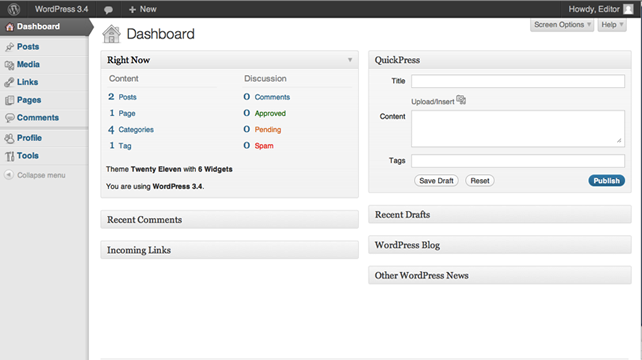
Task: Click the Twenty Eleven theme link
Action: (x=156, y=169)
